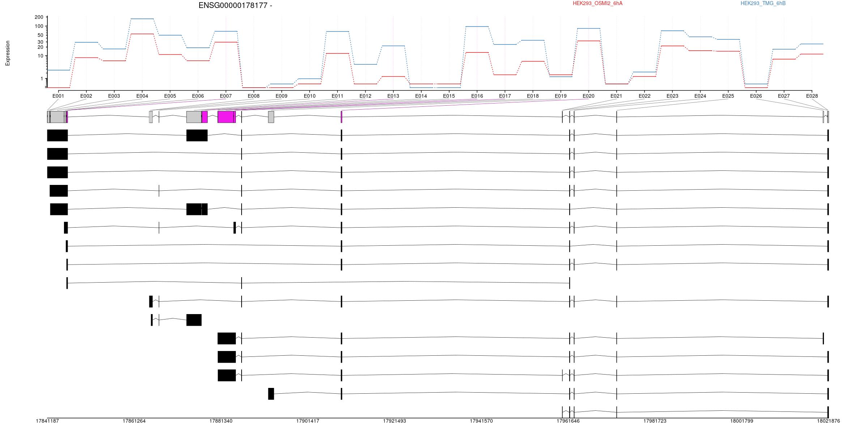Viewport: 868px width, 427px height.
Task: Click exon label E003
Action: coord(114,96)
